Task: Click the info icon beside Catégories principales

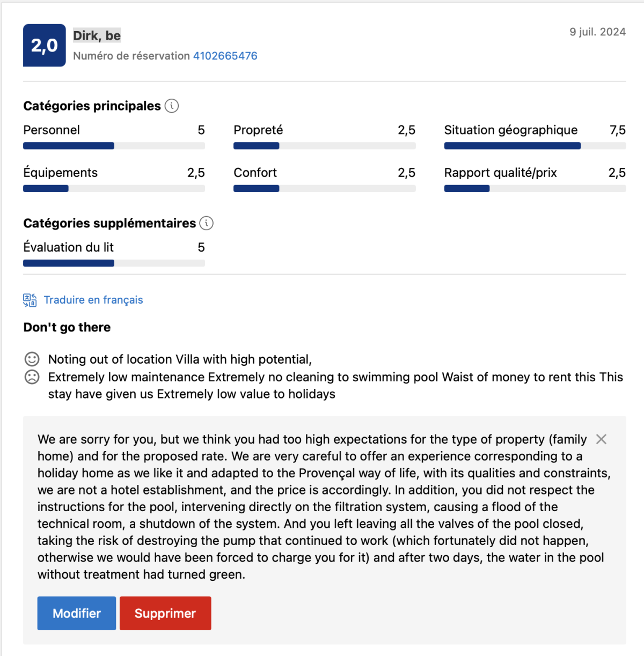Action: [172, 106]
